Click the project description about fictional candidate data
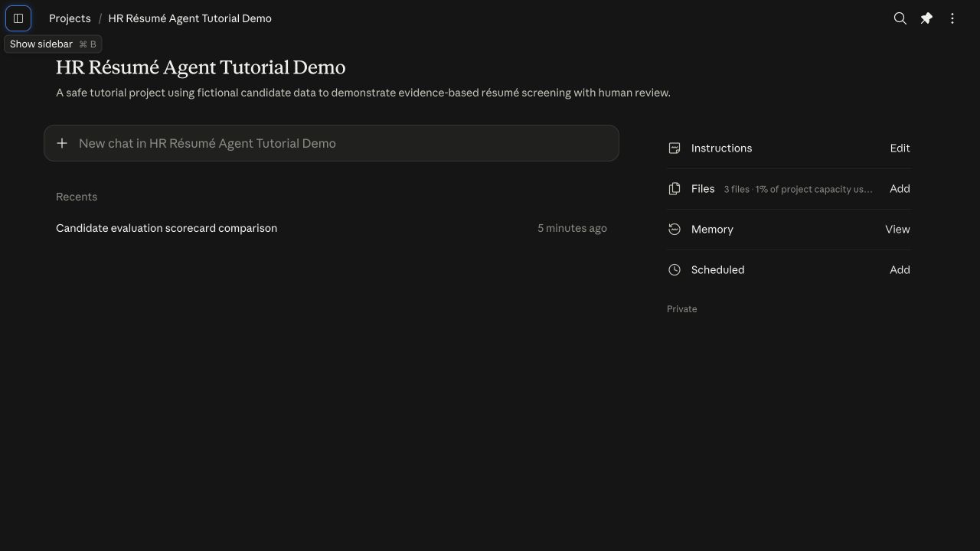 pyautogui.click(x=363, y=93)
